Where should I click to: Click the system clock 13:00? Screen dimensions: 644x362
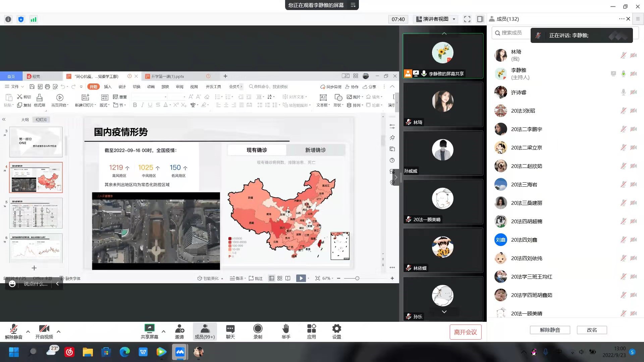pyautogui.click(x=620, y=349)
